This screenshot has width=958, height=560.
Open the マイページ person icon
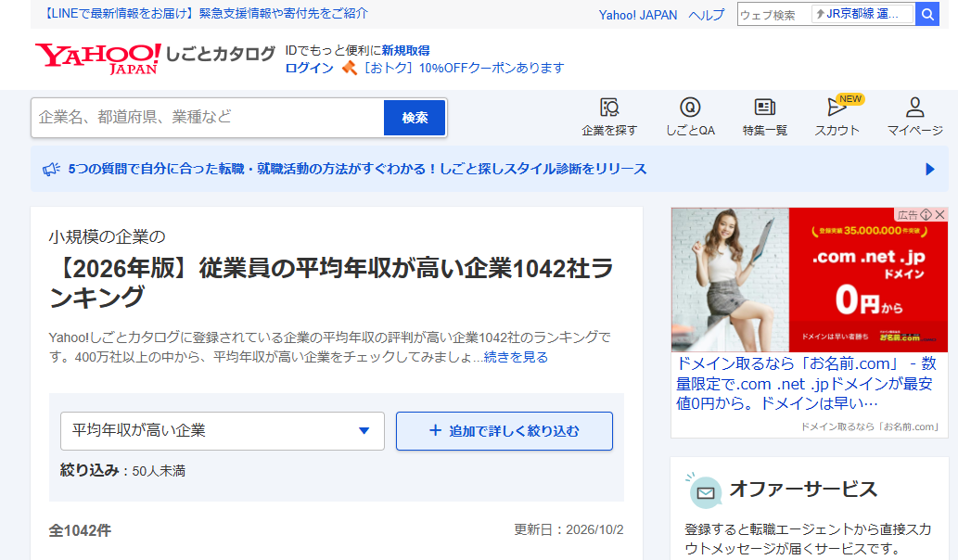(x=914, y=116)
